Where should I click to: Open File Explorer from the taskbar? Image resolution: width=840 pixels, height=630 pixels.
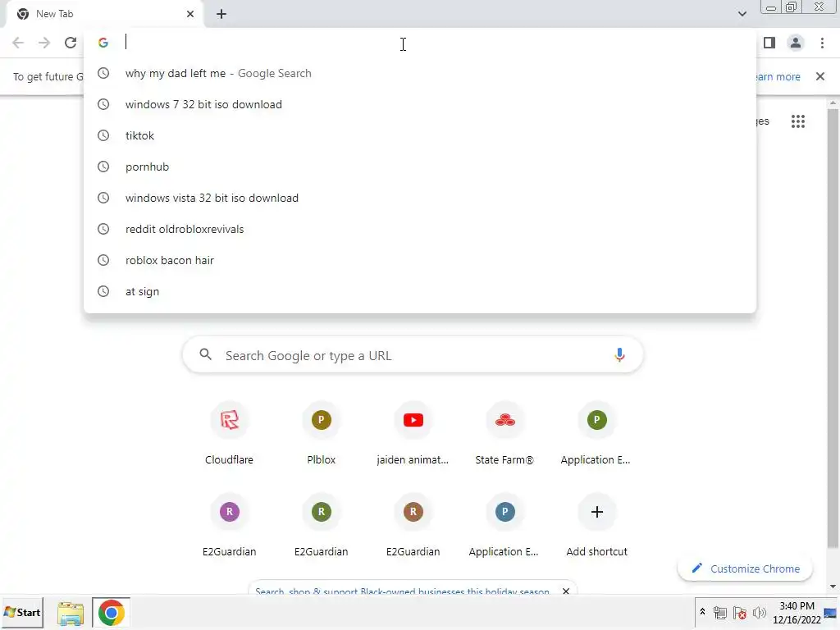click(x=71, y=613)
